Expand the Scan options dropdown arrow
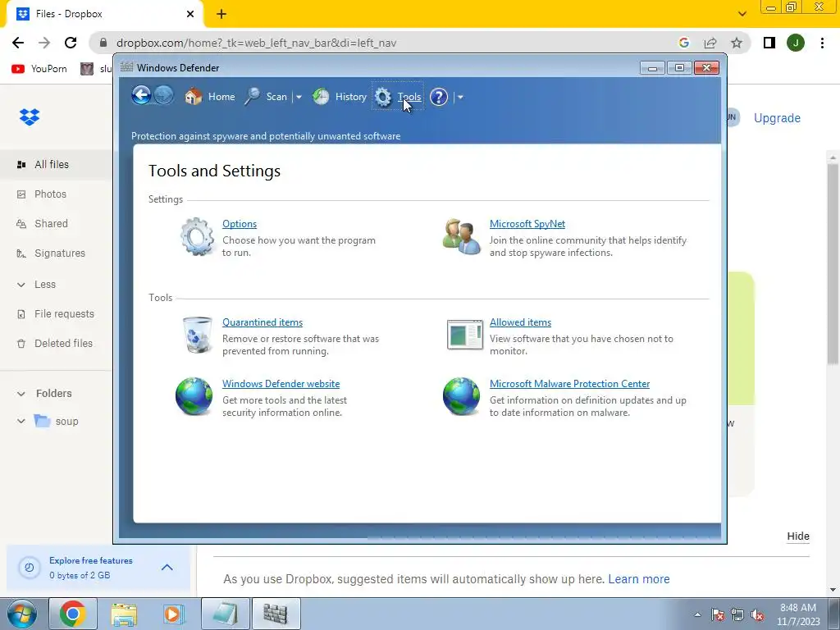The image size is (840, 630). point(299,97)
